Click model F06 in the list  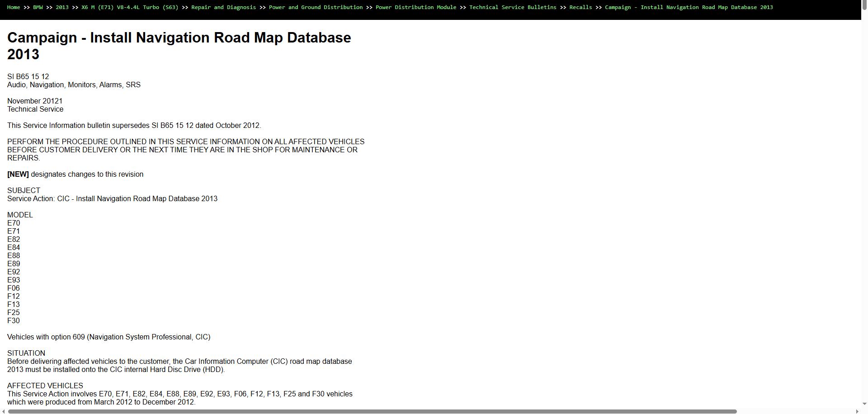14,288
